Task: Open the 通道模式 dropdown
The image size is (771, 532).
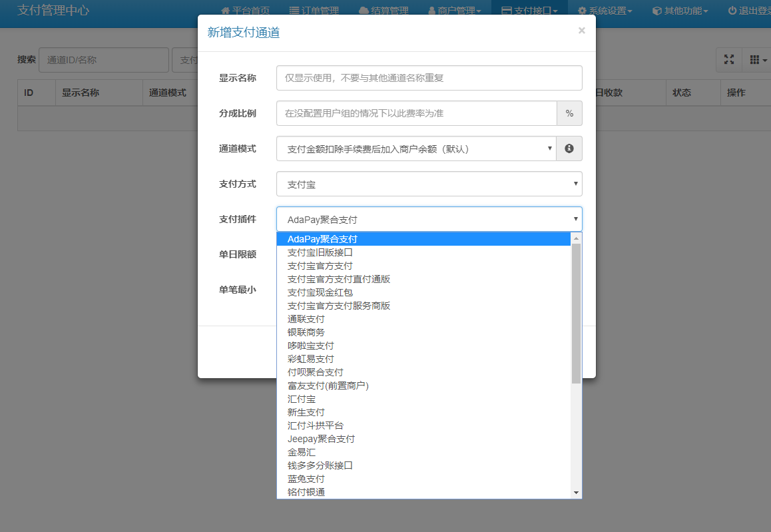Action: (417, 148)
